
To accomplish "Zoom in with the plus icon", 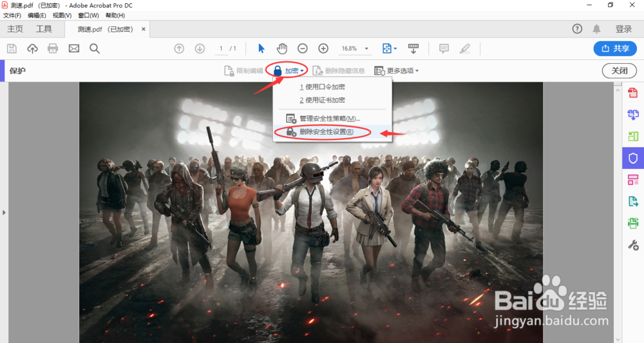I will click(x=324, y=48).
